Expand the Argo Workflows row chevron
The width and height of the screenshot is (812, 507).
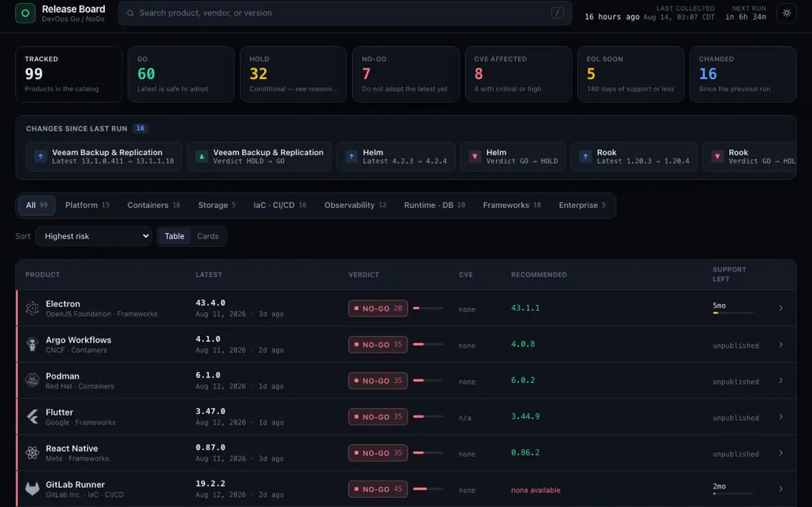781,345
